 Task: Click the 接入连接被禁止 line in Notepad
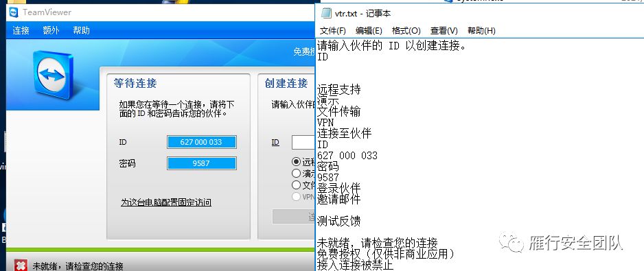355,266
